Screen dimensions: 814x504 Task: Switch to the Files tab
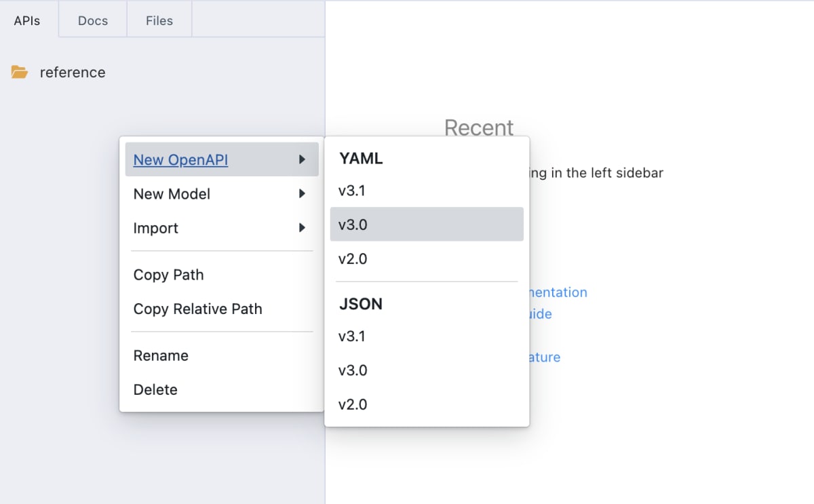coord(159,20)
